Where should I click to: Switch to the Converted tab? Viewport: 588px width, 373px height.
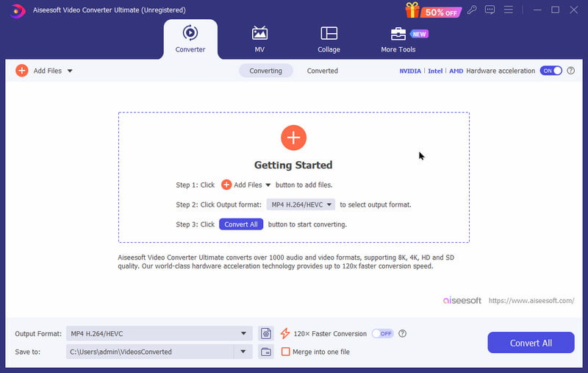coord(322,71)
